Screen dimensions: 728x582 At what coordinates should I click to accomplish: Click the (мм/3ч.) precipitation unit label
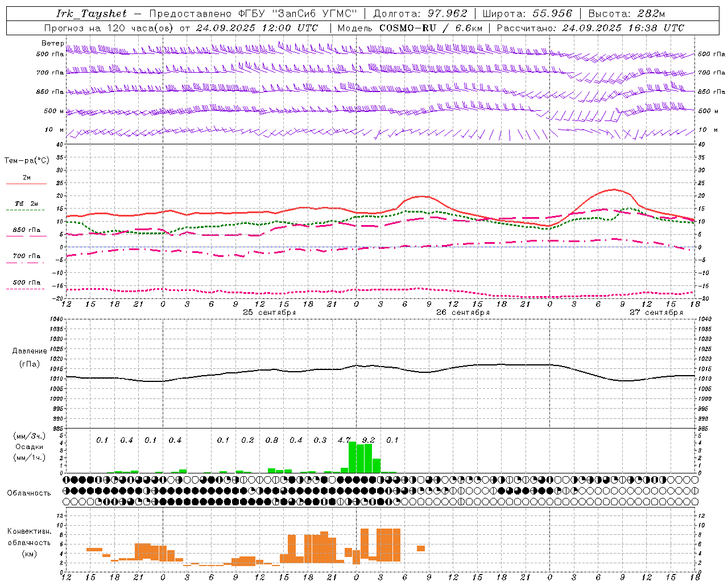pos(30,436)
